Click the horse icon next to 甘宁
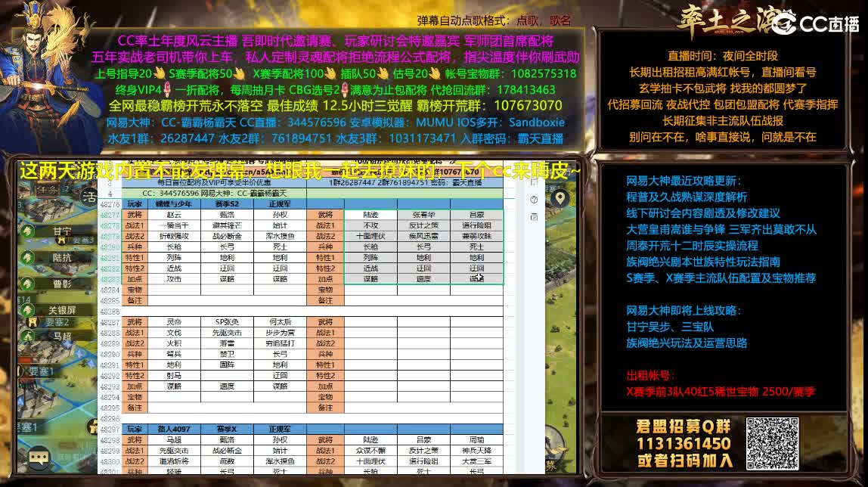 tap(28, 231)
